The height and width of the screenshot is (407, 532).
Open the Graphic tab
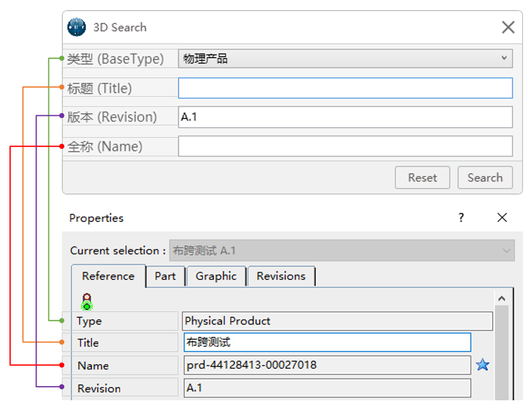216,276
